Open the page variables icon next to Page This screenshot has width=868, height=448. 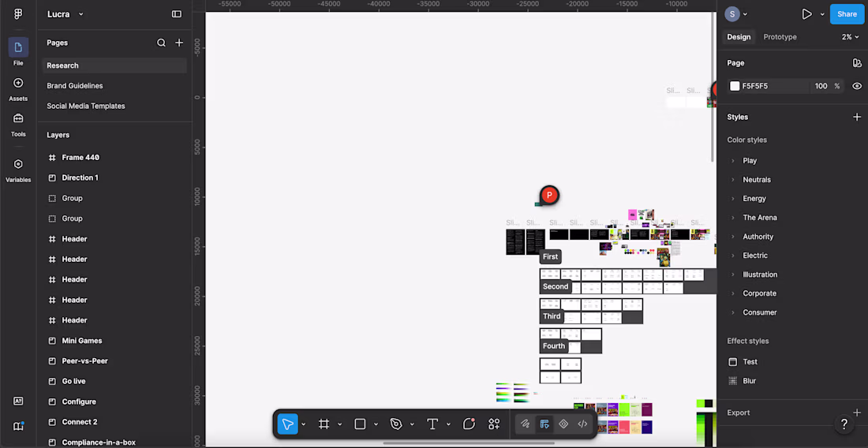(x=857, y=63)
